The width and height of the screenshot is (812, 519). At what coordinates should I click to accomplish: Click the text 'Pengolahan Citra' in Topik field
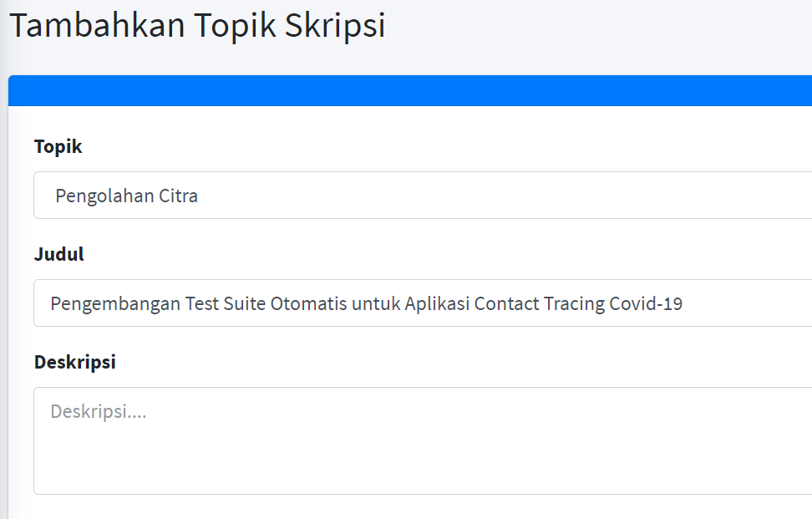126,195
